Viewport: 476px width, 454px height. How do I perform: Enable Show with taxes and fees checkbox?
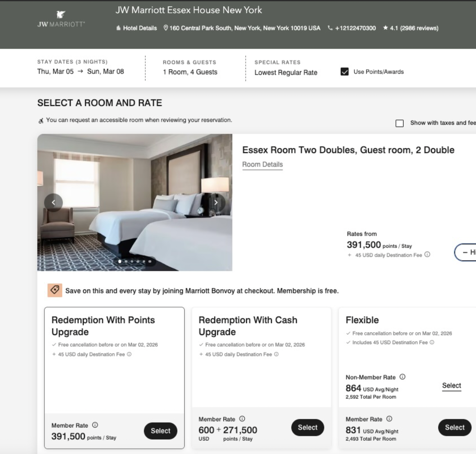[399, 123]
